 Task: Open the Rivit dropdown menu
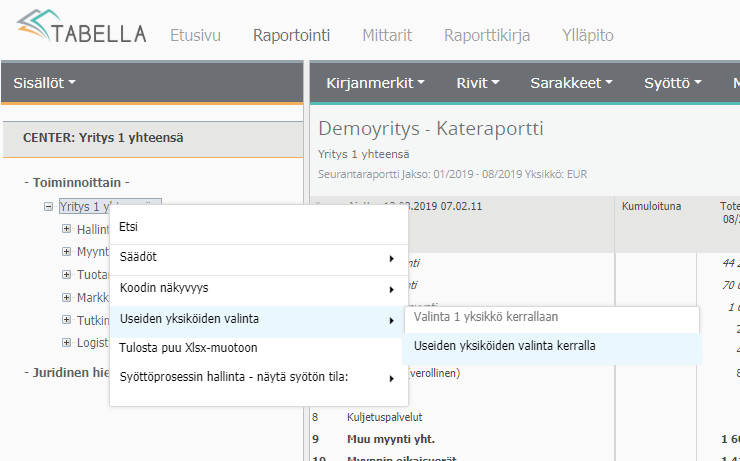(x=477, y=83)
